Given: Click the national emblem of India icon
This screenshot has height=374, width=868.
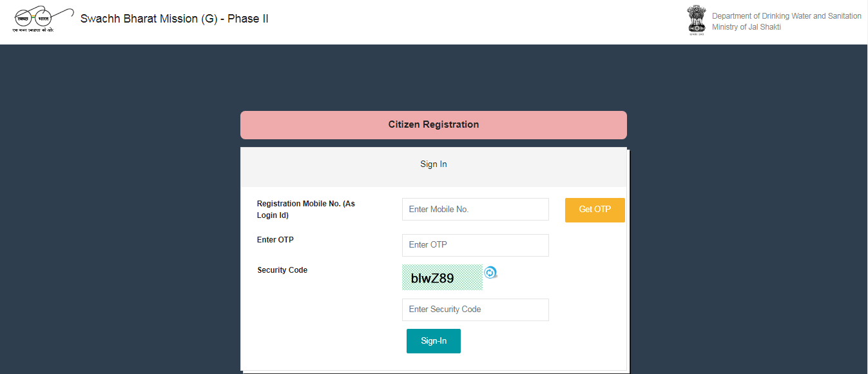Looking at the screenshot, I should [x=696, y=19].
